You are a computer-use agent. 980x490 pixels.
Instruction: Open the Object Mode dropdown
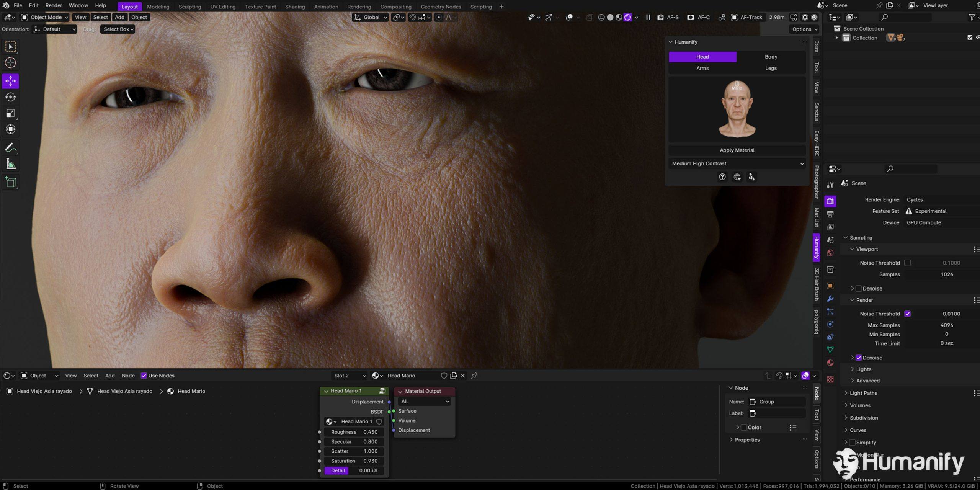pyautogui.click(x=45, y=17)
